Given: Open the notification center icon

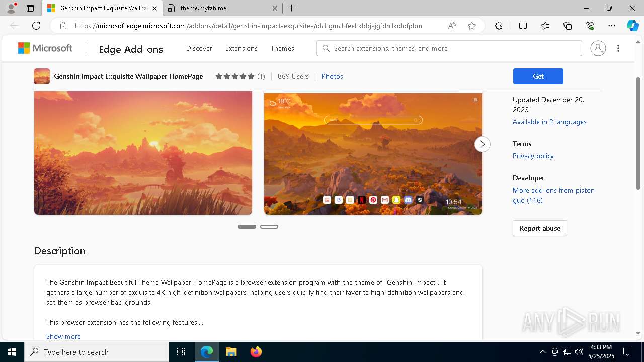Looking at the screenshot, I should coord(627,352).
